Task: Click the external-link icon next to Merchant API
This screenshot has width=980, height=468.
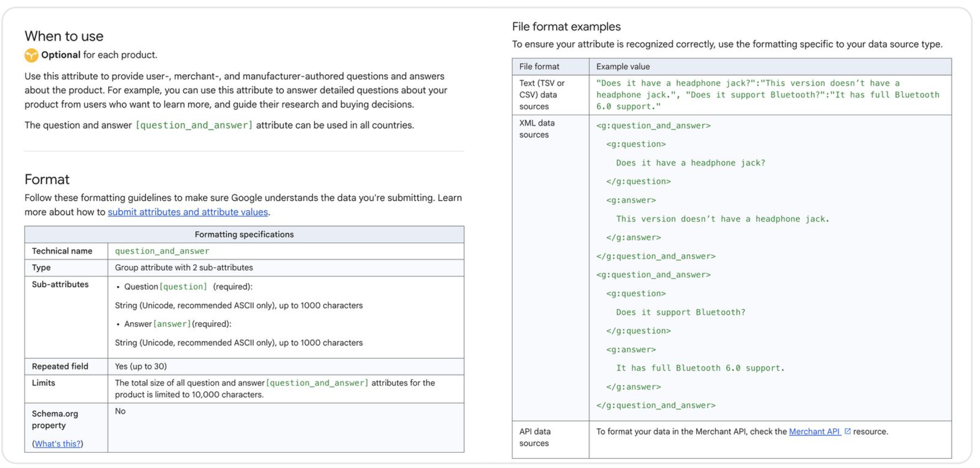Action: [x=847, y=431]
